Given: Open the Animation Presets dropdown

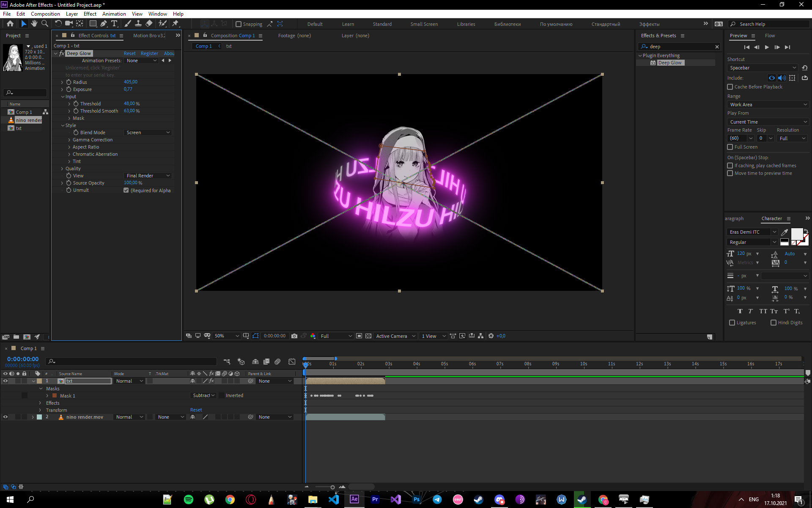Looking at the screenshot, I should [x=141, y=61].
